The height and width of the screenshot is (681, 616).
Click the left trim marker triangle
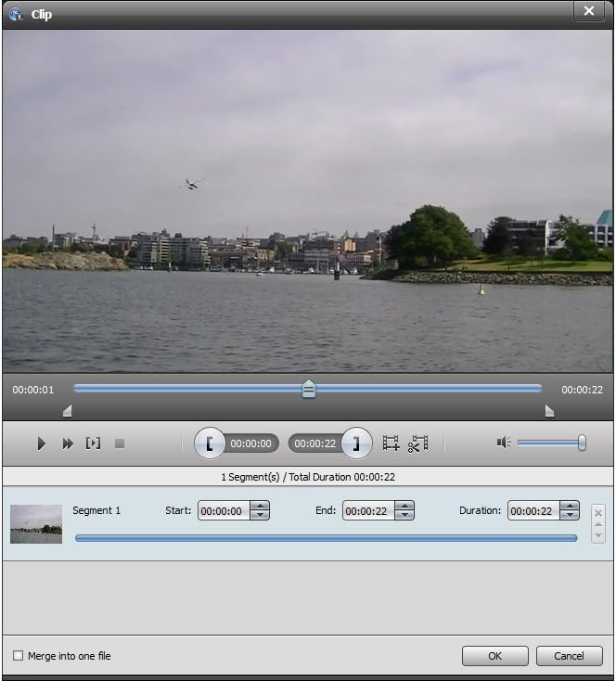tap(67, 411)
